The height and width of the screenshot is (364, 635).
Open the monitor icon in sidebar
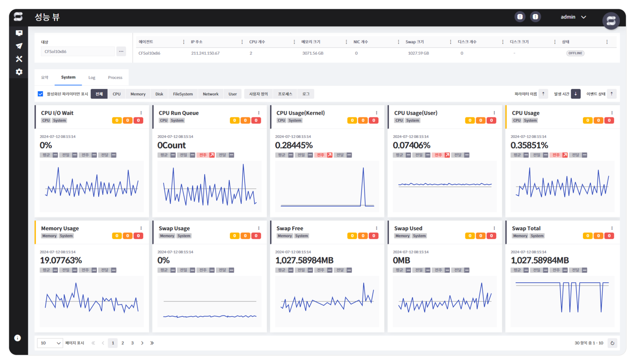pos(19,33)
